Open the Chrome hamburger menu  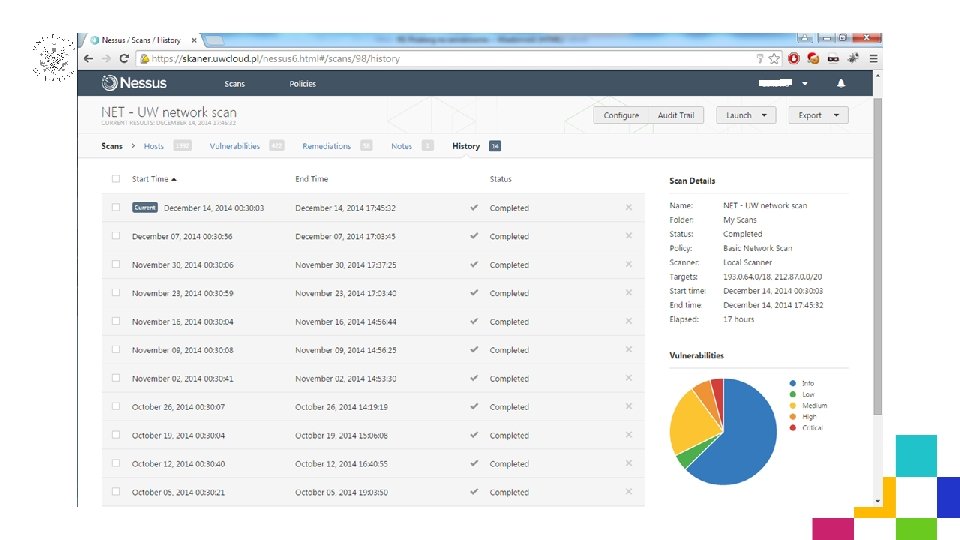(874, 59)
